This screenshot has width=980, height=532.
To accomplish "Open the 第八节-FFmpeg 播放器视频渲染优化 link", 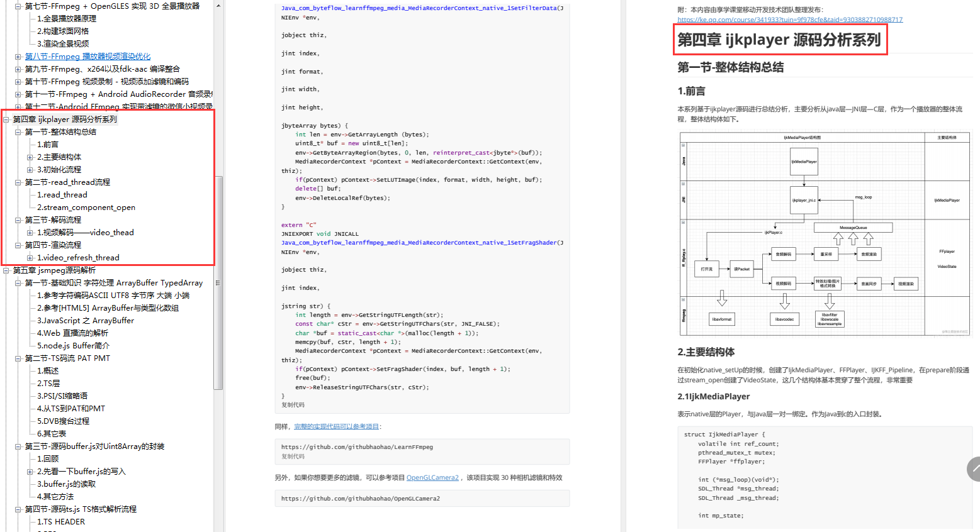I will (87, 57).
